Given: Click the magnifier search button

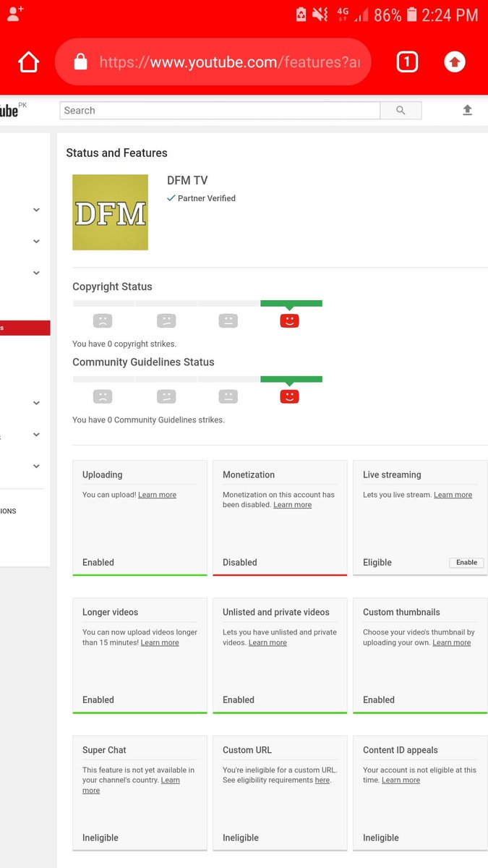Looking at the screenshot, I should pos(401,111).
